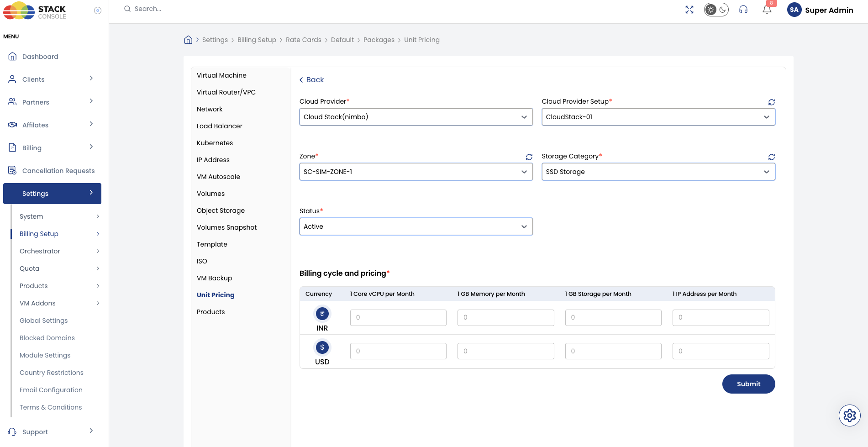Collapse sidebar using the circle icon
Viewport: 868px width, 447px height.
click(x=98, y=11)
